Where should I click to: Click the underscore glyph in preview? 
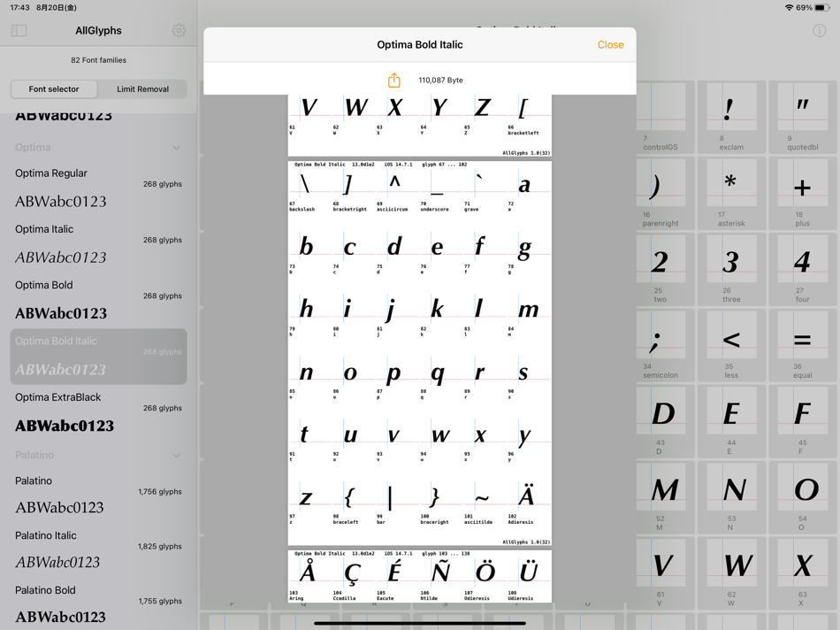tap(437, 193)
